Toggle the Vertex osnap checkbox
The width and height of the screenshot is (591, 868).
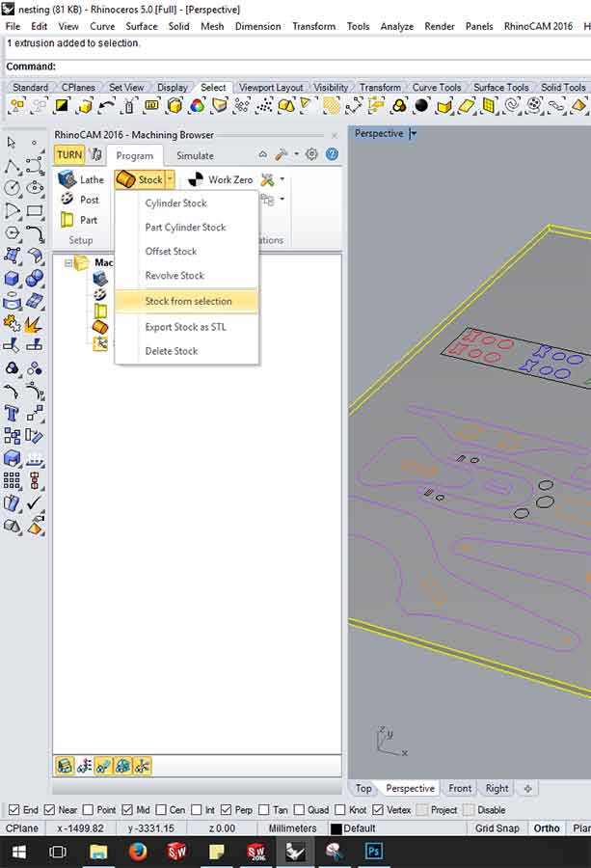click(x=378, y=810)
